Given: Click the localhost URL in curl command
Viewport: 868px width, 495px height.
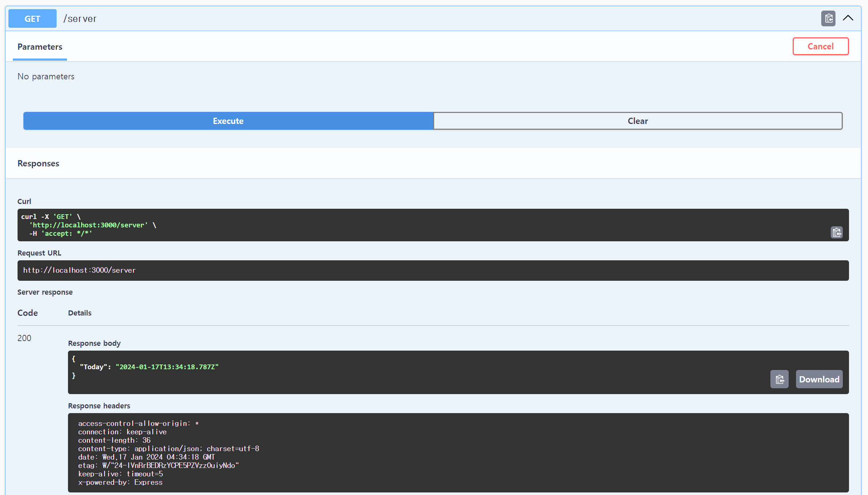Looking at the screenshot, I should click(x=89, y=225).
